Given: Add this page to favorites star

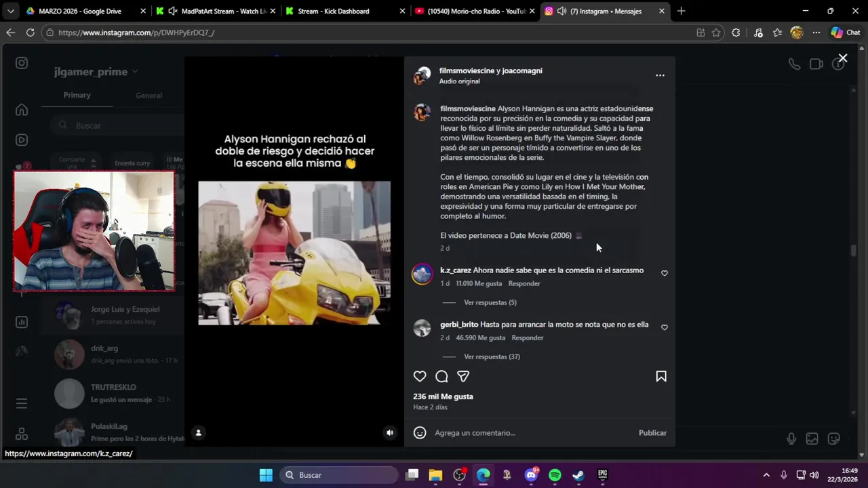Looking at the screenshot, I should pyautogui.click(x=716, y=33).
